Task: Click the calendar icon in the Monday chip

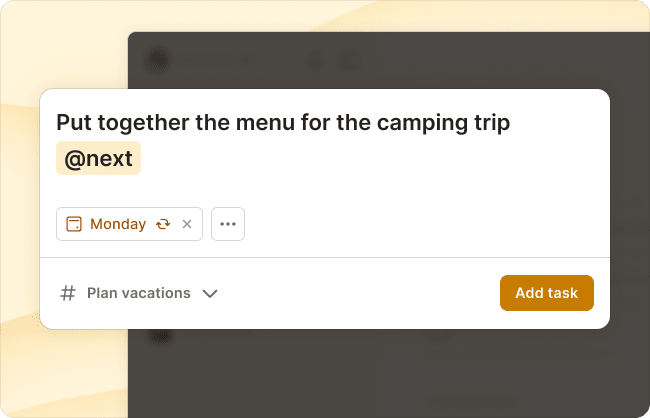Action: (74, 224)
